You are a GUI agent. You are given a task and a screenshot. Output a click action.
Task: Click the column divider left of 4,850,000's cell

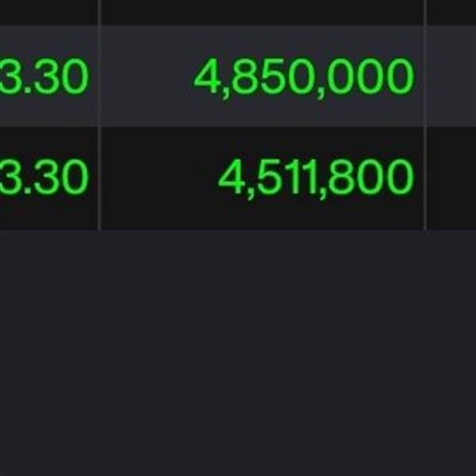[x=99, y=75]
